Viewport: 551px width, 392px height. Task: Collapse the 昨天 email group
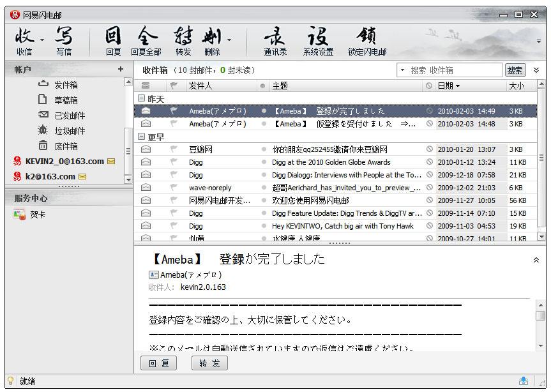coord(141,99)
